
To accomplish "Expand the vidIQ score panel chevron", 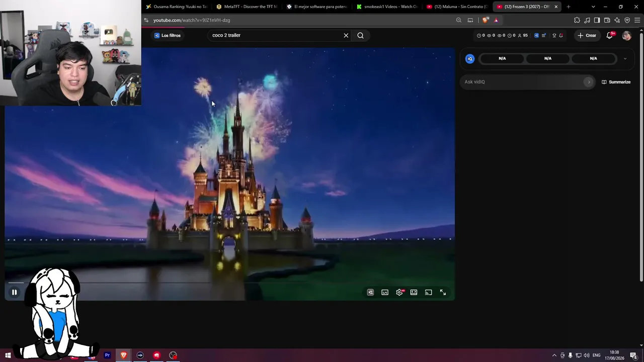I will (625, 58).
